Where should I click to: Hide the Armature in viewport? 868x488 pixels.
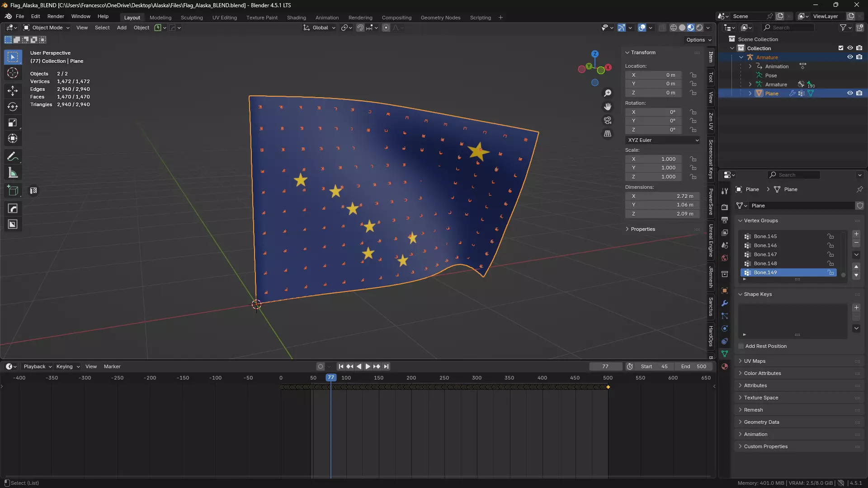[x=850, y=57]
